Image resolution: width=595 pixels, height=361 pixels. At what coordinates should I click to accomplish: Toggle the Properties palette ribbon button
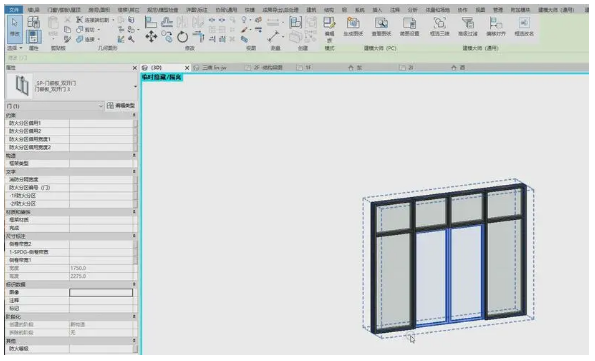tap(33, 37)
